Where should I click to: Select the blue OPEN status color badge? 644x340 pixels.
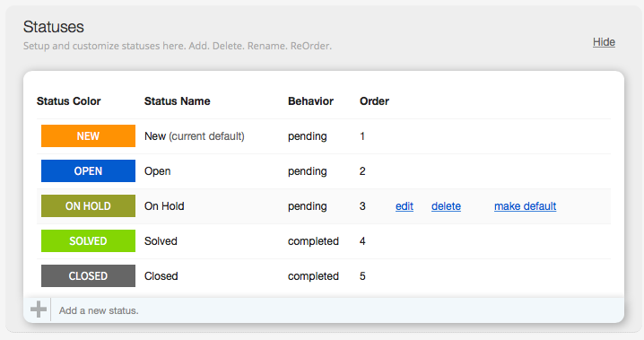pyautogui.click(x=88, y=170)
